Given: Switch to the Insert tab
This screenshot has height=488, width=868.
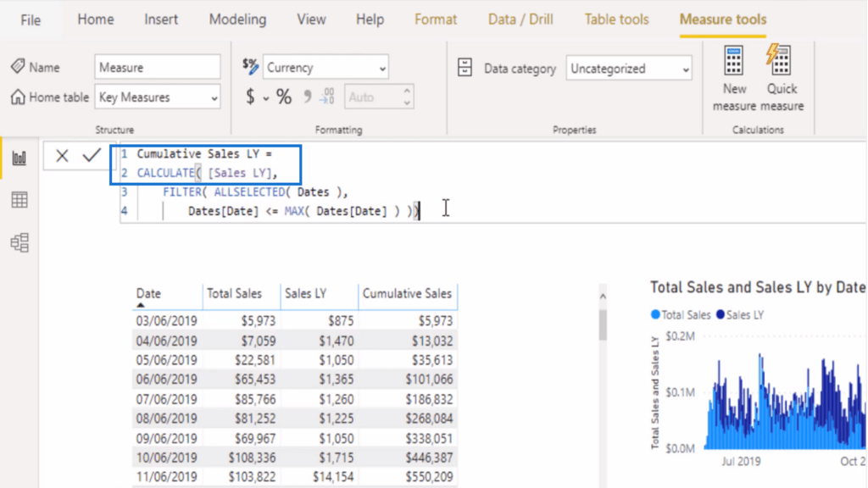Looking at the screenshot, I should tap(161, 19).
